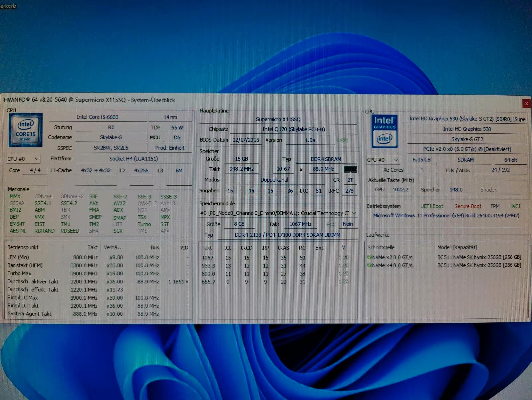
Task: Open the GPU #0 selector dropdown
Action: point(383,160)
